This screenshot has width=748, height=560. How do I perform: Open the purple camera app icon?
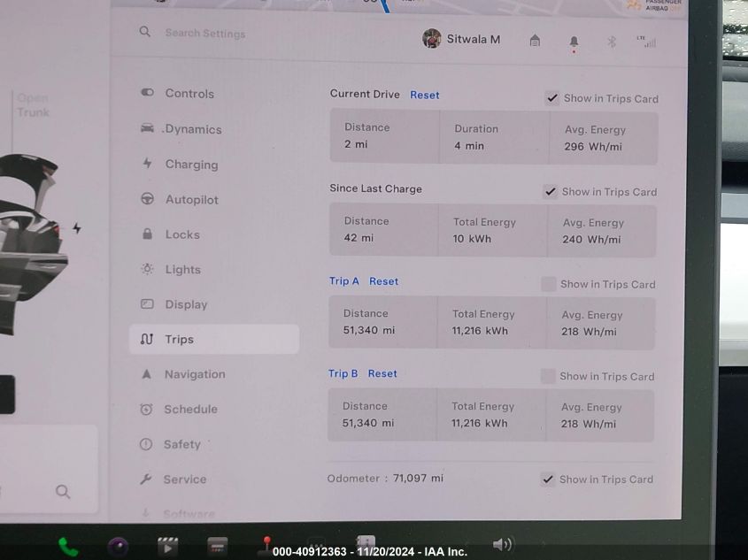pyautogui.click(x=118, y=546)
